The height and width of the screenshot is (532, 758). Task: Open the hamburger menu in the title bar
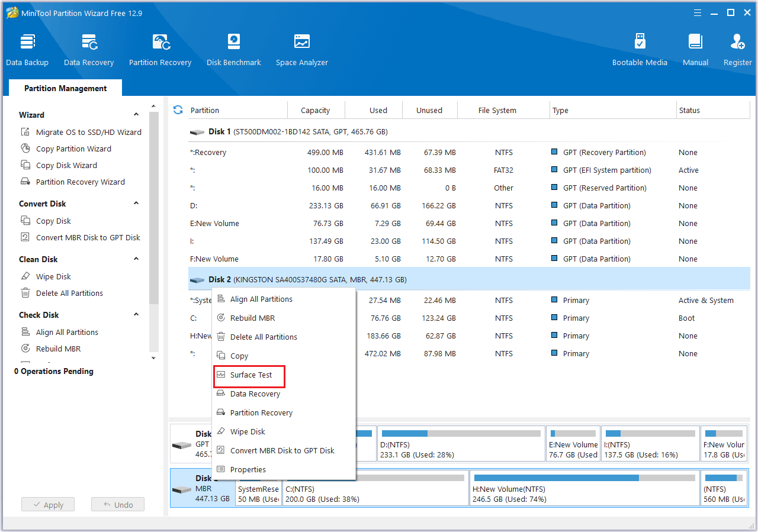tap(697, 12)
